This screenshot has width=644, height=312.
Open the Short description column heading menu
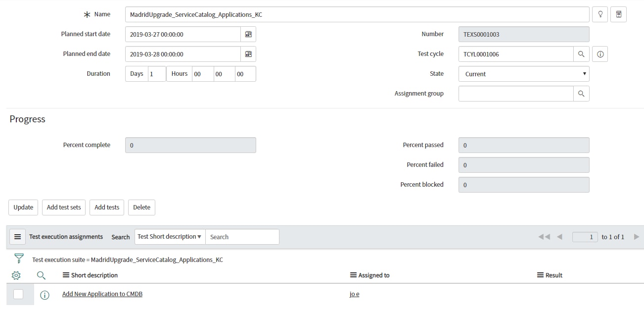click(65, 275)
